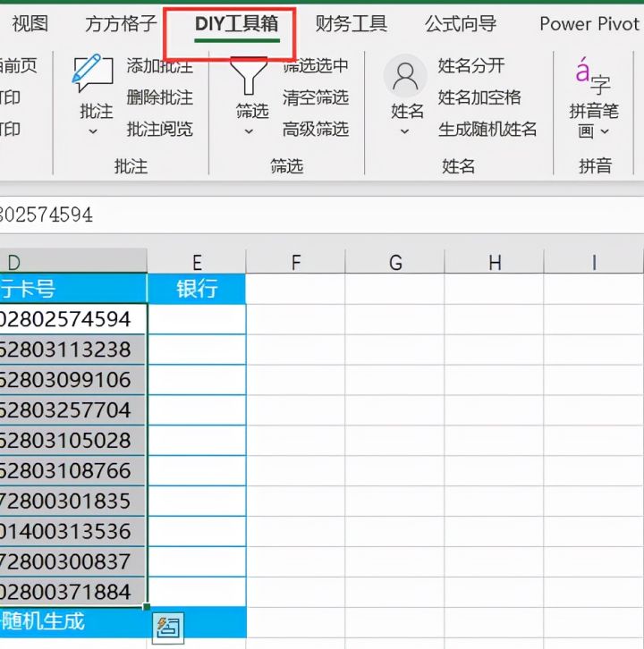644x649 pixels.
Task: Select column I header
Action: (594, 262)
